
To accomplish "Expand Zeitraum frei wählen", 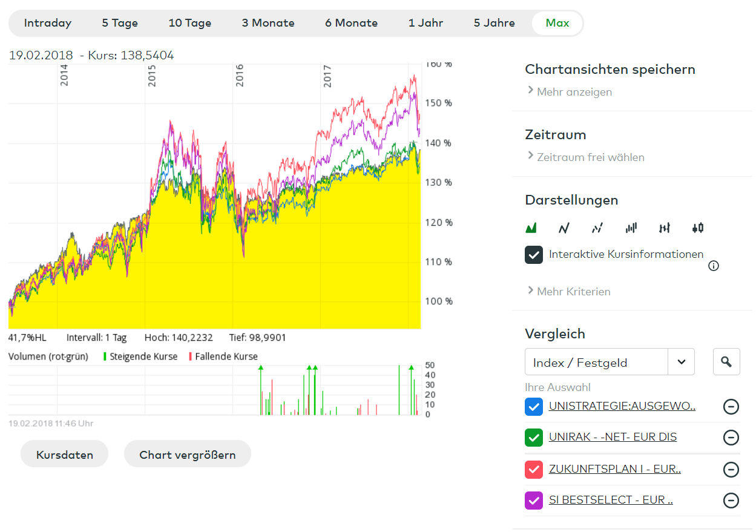I will 590,157.
